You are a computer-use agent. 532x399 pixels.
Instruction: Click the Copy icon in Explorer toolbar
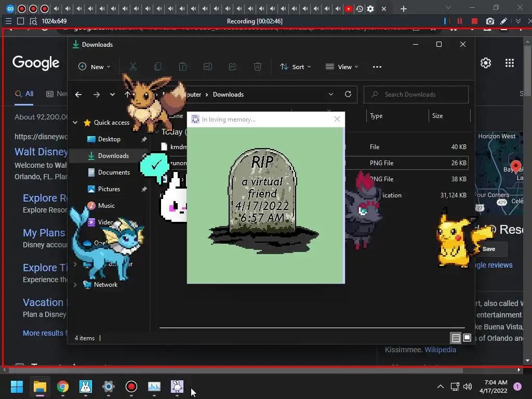tap(158, 67)
